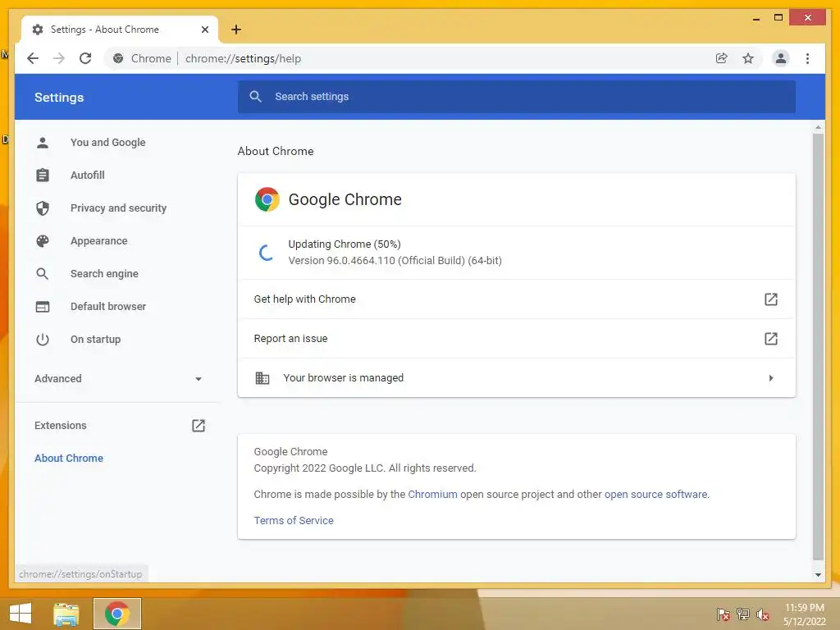Select About Chrome in the sidebar

click(x=69, y=458)
